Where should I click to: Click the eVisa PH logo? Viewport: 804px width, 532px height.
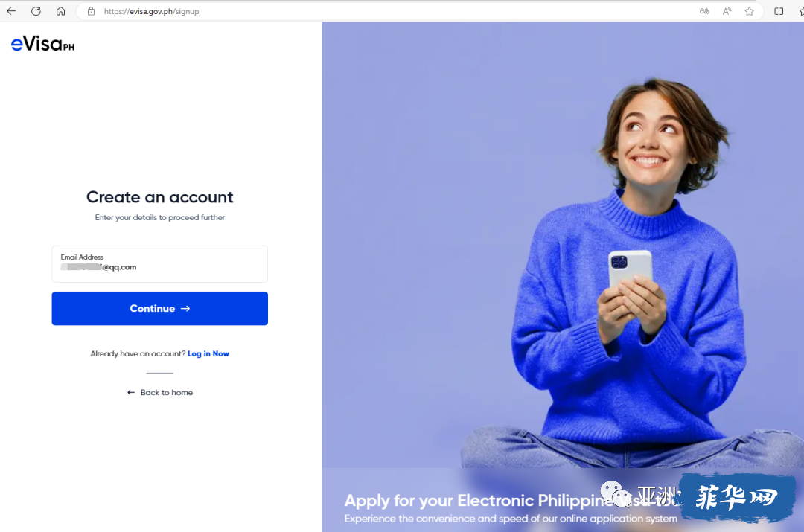(42, 44)
